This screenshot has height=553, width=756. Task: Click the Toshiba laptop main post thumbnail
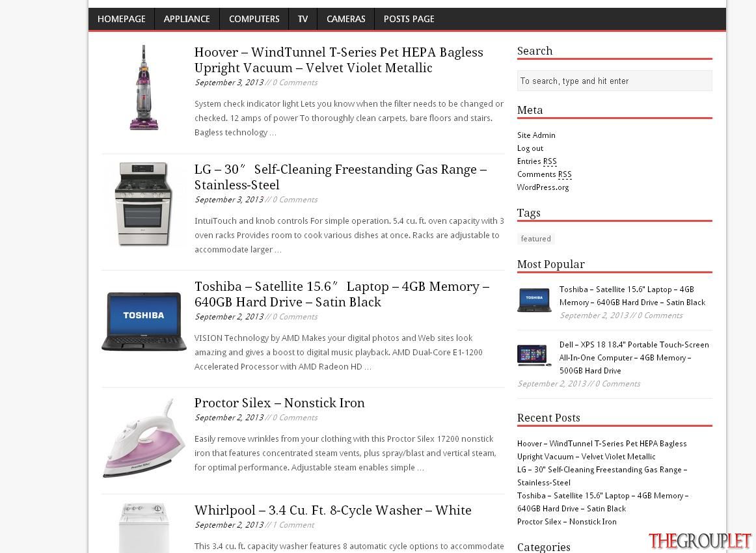click(x=144, y=321)
